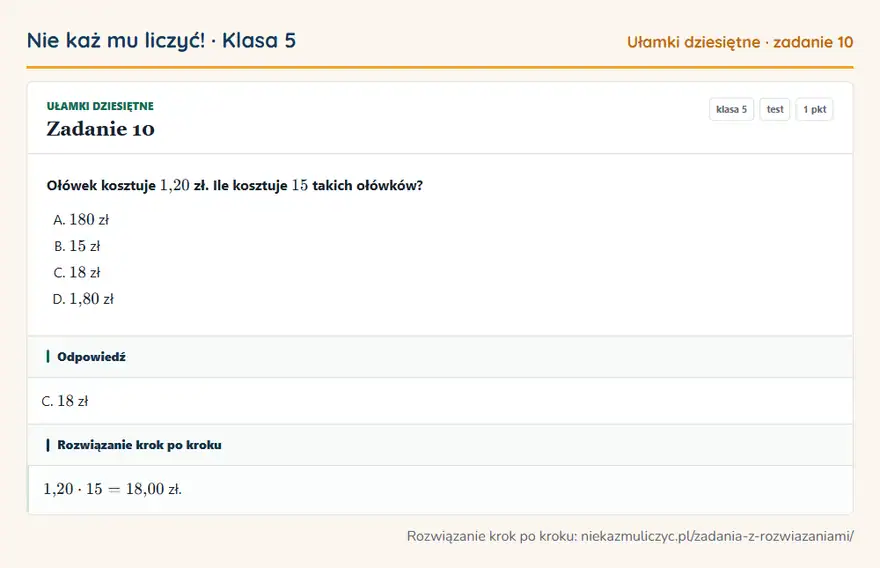Click the 'Odpowiedź' section header

[440, 357]
